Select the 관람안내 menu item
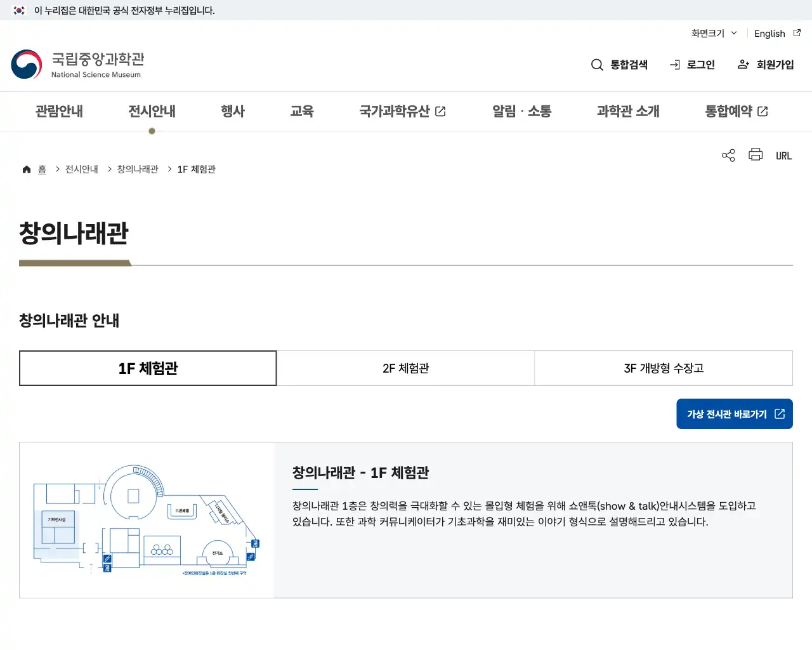Image resolution: width=812 pixels, height=650 pixels. point(58,111)
